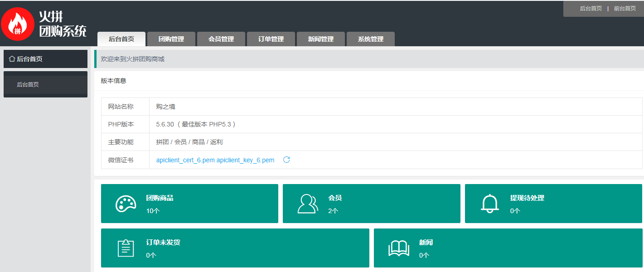Open the apiclient_cert_6.pem certificate link
This screenshot has height=272, width=644.
185,160
